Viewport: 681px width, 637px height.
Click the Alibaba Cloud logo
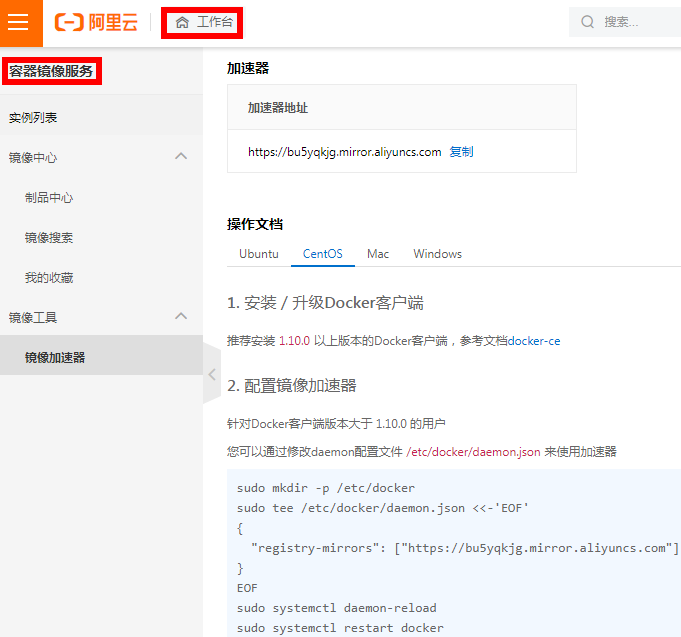(96, 22)
